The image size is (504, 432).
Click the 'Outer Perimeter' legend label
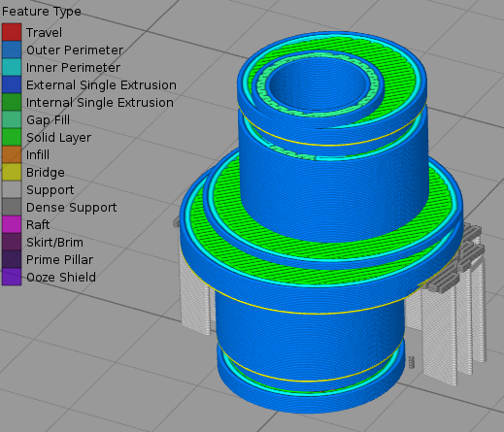[x=75, y=50]
